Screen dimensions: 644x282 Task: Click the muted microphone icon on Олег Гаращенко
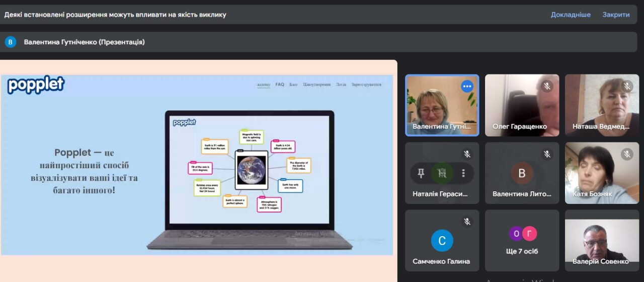(x=547, y=87)
